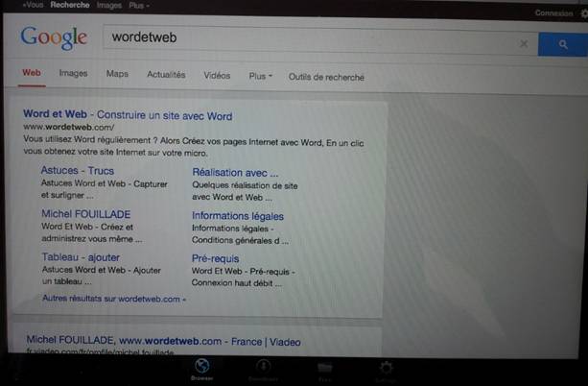Open Word et Web - Construire un site result
This screenshot has height=386, width=588.
pyautogui.click(x=128, y=115)
